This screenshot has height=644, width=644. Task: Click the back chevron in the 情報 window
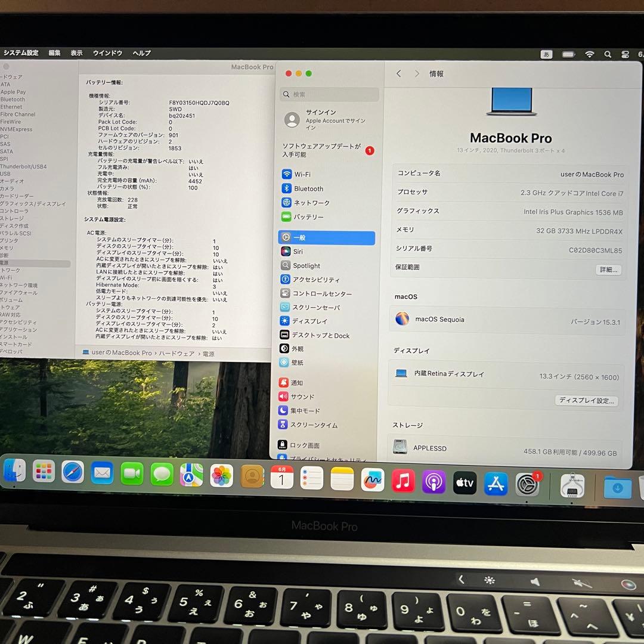coord(399,73)
